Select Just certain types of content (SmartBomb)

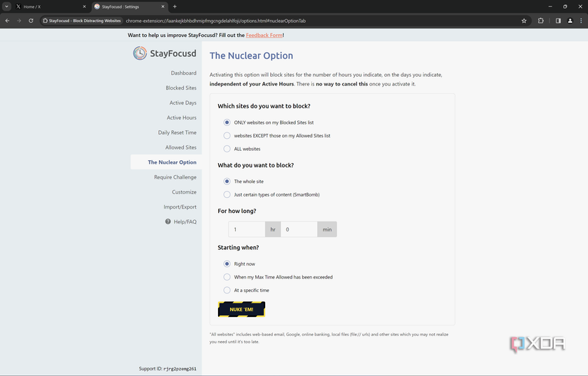point(227,194)
